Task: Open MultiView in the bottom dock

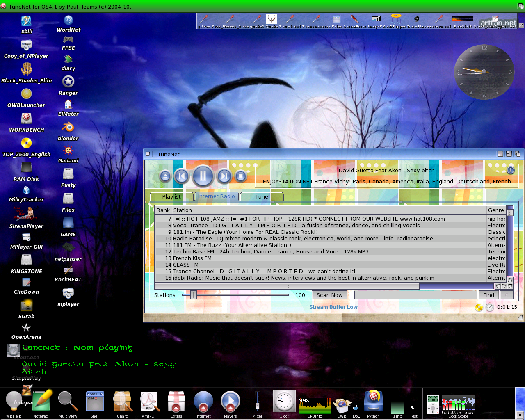Action: [x=68, y=404]
